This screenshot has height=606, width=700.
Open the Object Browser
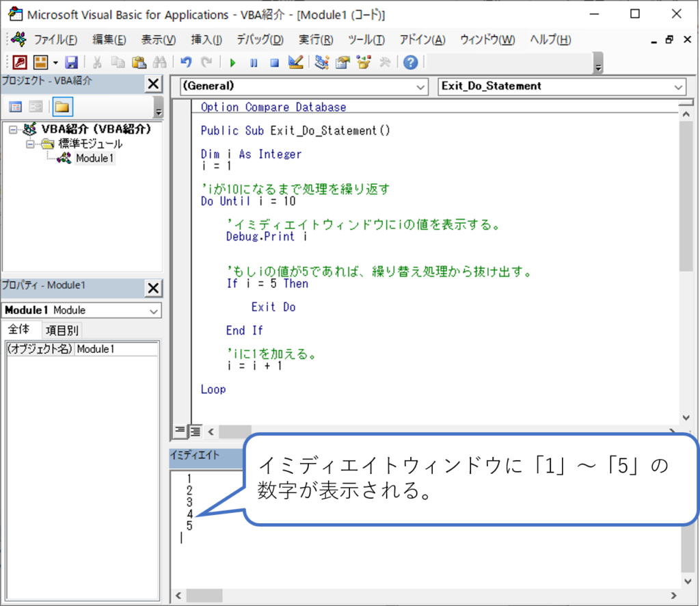pyautogui.click(x=362, y=62)
